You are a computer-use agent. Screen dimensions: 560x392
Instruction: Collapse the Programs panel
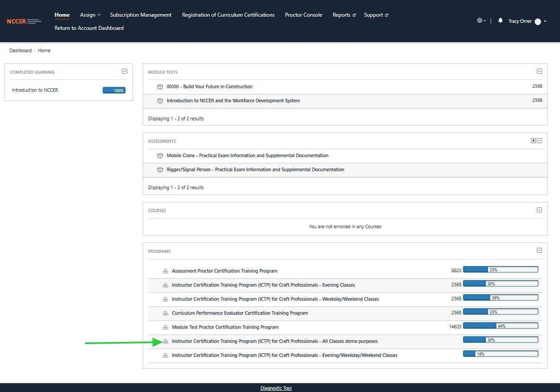(539, 251)
